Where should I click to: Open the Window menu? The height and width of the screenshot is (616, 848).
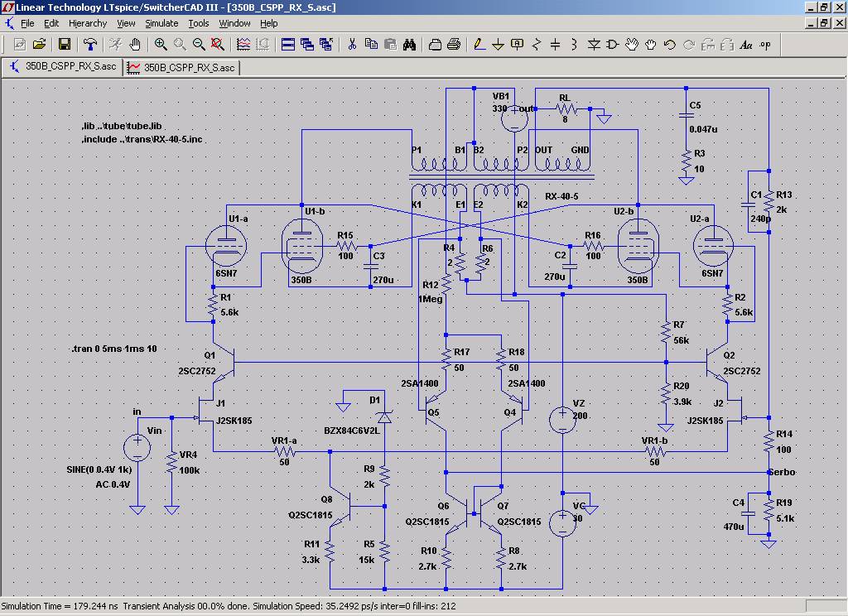pyautogui.click(x=234, y=23)
